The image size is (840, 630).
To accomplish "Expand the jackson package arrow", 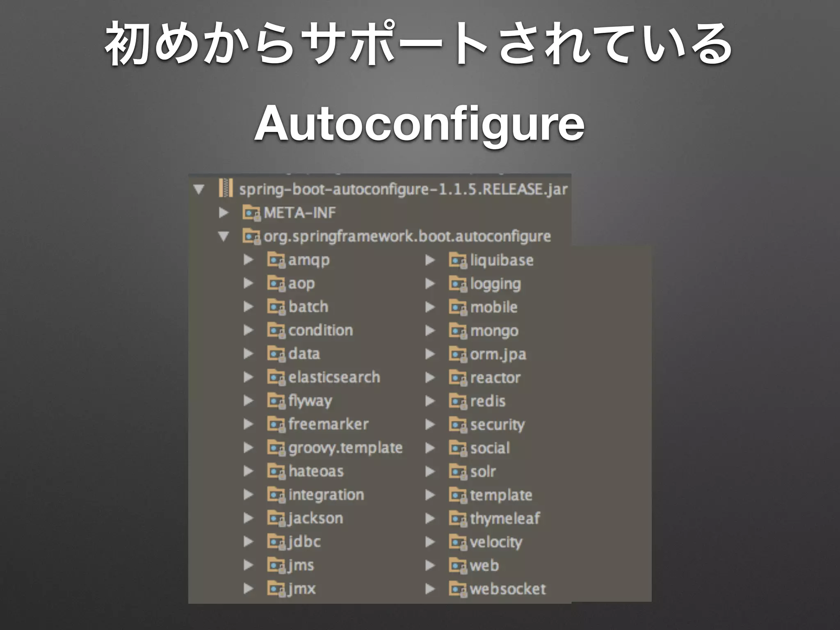I will (248, 518).
